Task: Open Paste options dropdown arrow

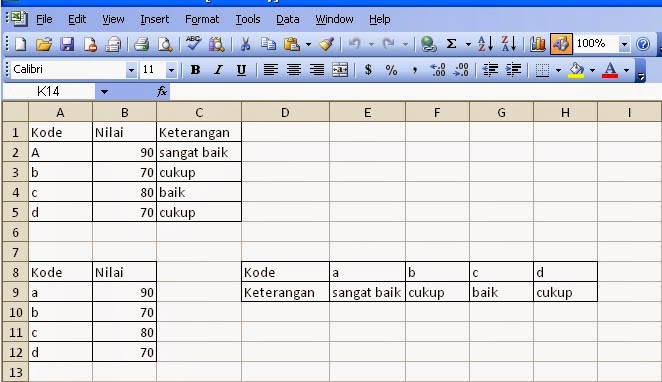Action: (x=308, y=44)
